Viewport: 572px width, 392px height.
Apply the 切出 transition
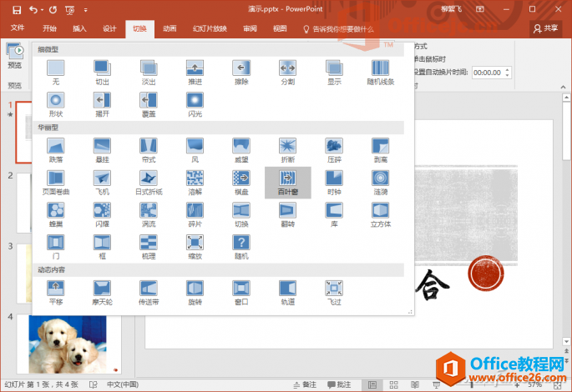pyautogui.click(x=102, y=73)
